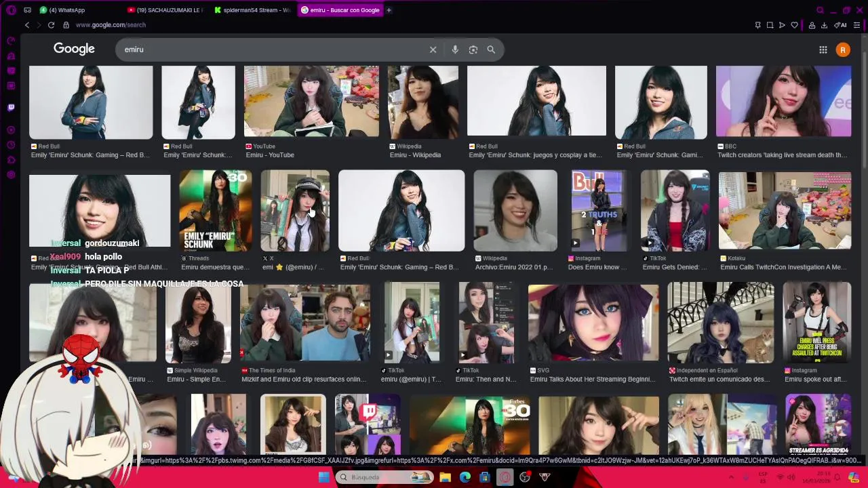
Task: Open Instagram Emiru spoke out image
Action: coord(816,323)
